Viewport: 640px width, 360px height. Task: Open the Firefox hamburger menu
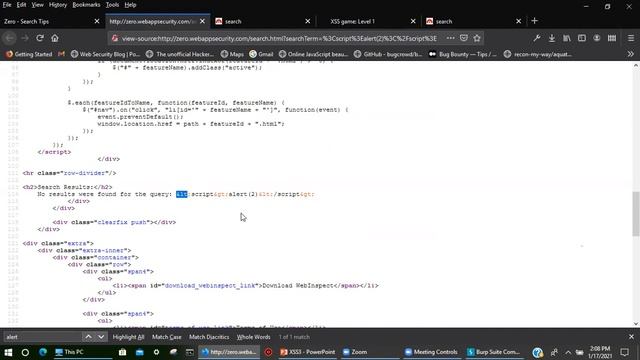point(631,38)
